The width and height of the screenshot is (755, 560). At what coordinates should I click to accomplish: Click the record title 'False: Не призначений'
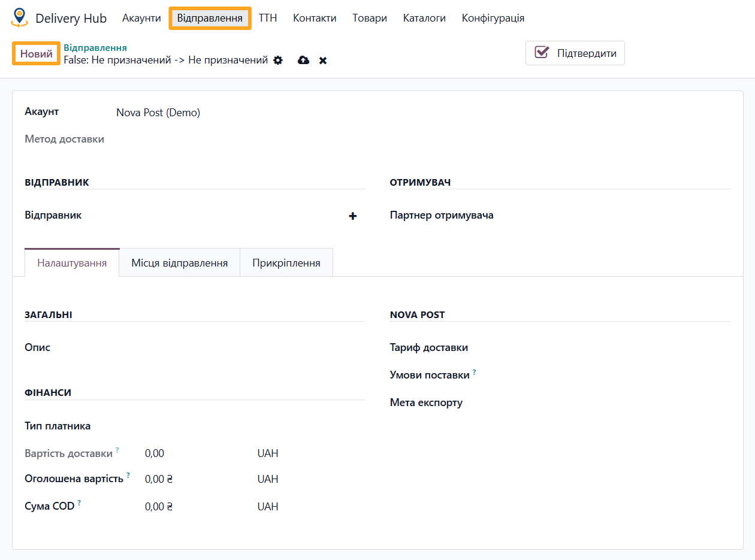[117, 60]
